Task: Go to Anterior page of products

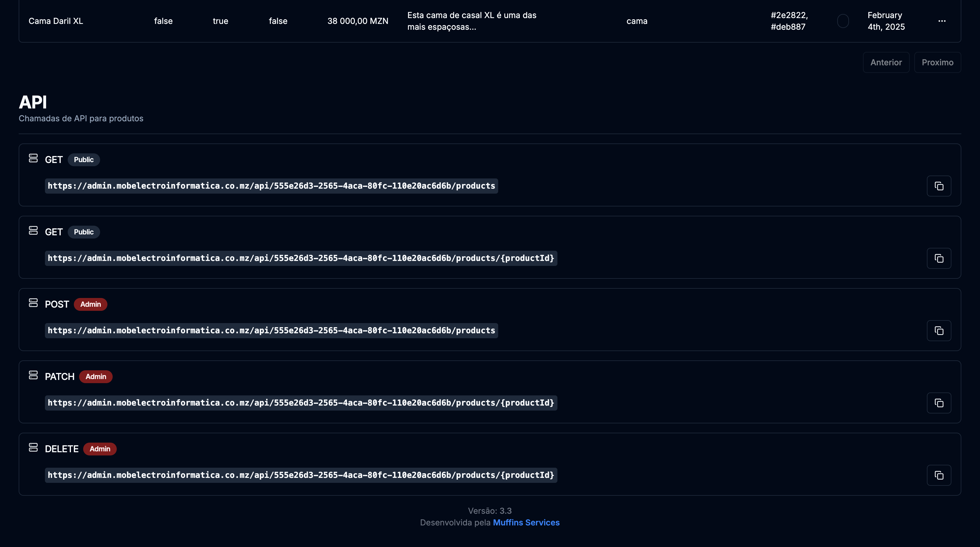Action: pos(886,62)
